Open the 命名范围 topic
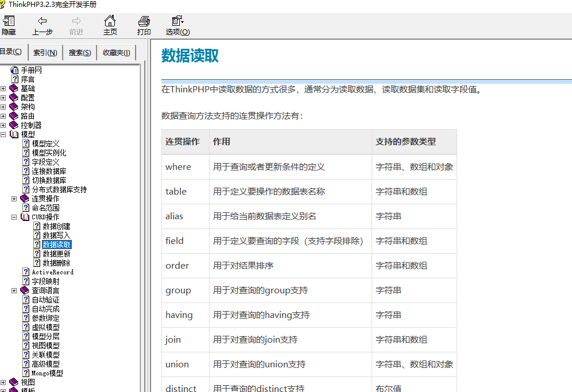Viewport: 572px width, 392px height. (45, 208)
